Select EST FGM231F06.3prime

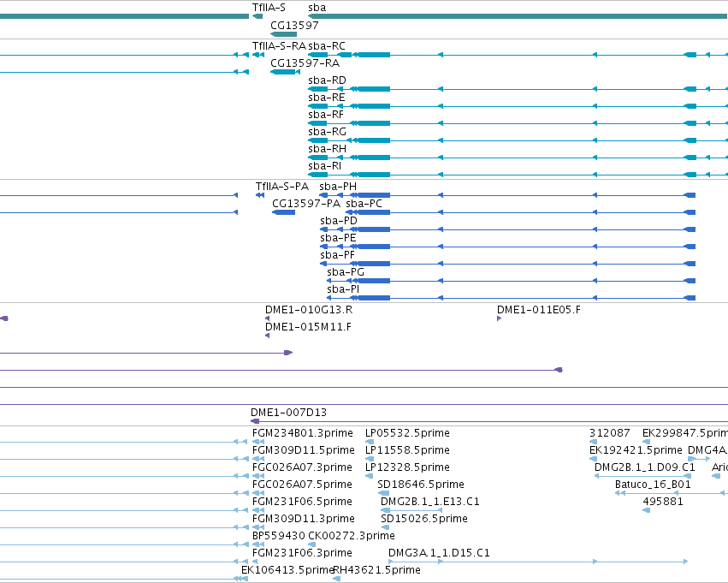pyautogui.click(x=302, y=553)
